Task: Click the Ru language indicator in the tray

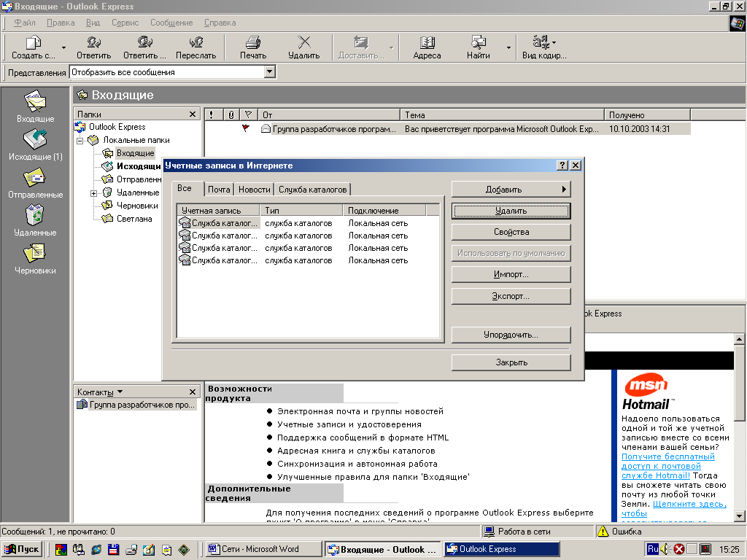Action: click(x=653, y=549)
